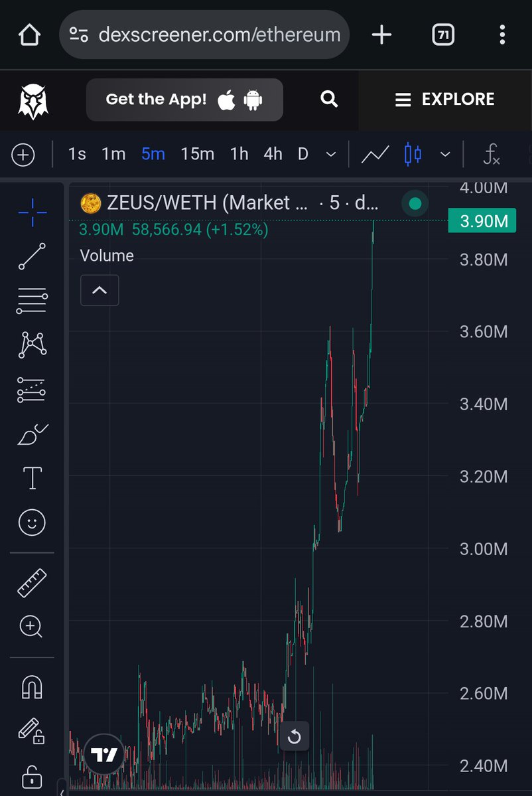The image size is (532, 796).
Task: Open the emoji icons tool
Action: 32,522
